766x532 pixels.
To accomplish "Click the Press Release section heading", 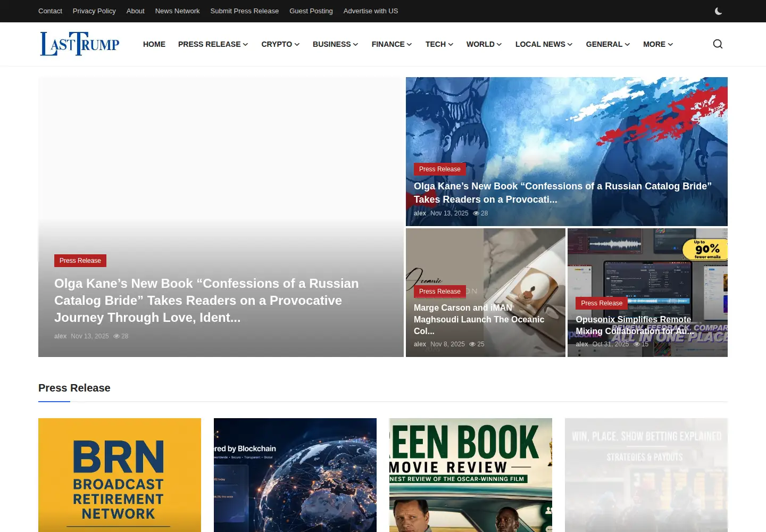I will coord(74,388).
